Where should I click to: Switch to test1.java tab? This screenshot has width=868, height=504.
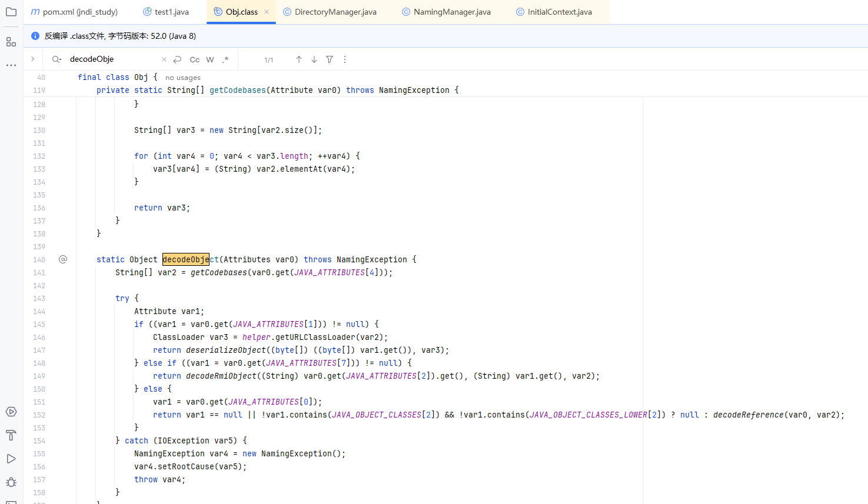click(x=165, y=12)
